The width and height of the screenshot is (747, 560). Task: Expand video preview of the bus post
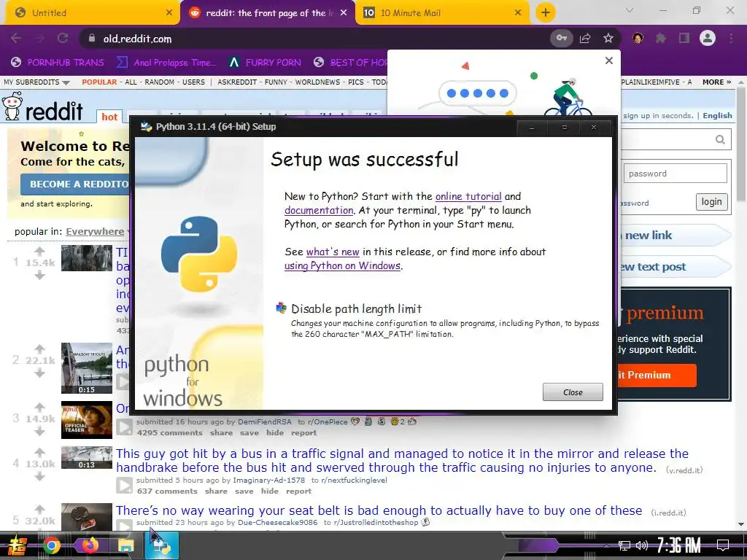124,485
